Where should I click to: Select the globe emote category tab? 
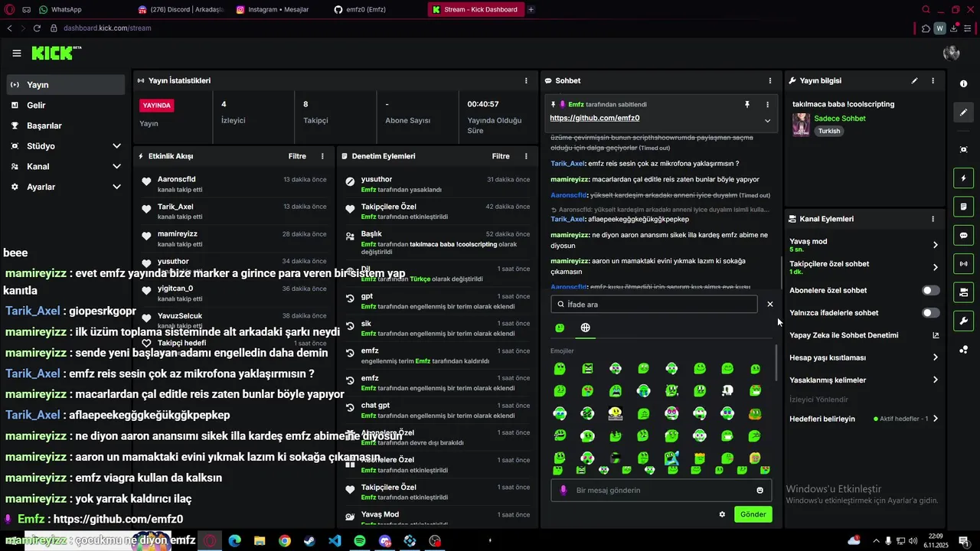pos(585,328)
